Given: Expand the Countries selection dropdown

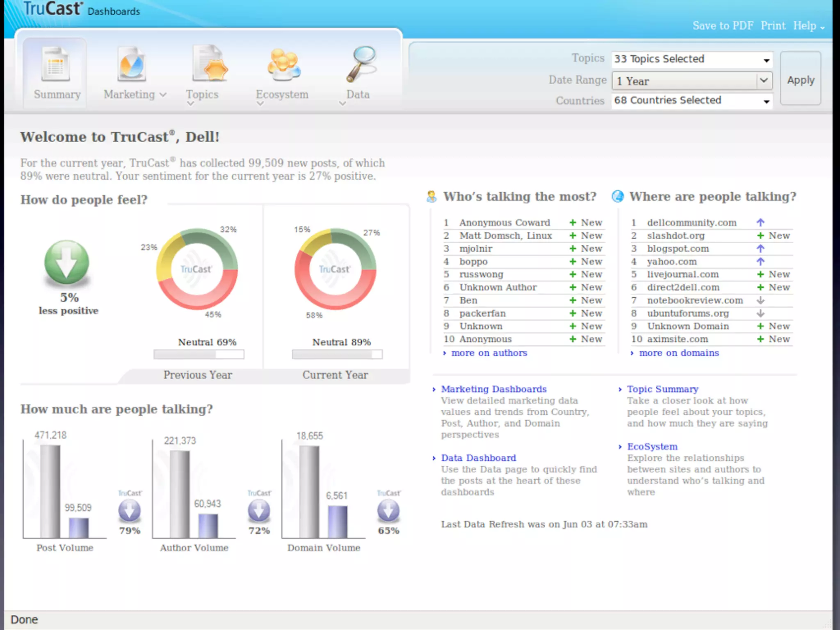Looking at the screenshot, I should click(692, 100).
